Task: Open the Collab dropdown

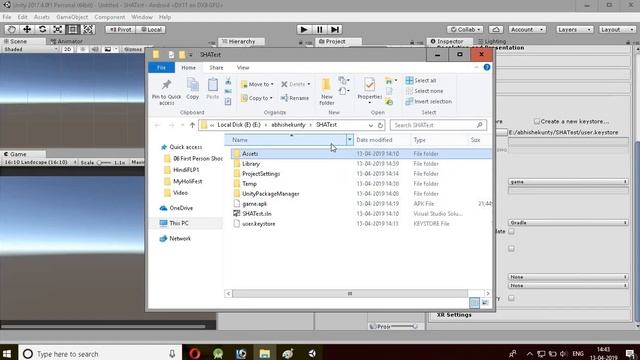Action: (x=465, y=29)
